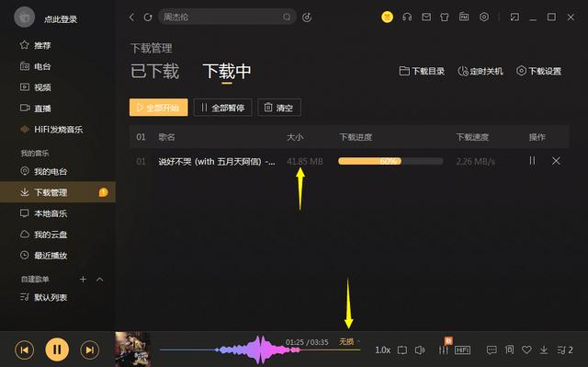588x367 pixels.
Task: Click the 歌名 column header
Action: click(166, 137)
